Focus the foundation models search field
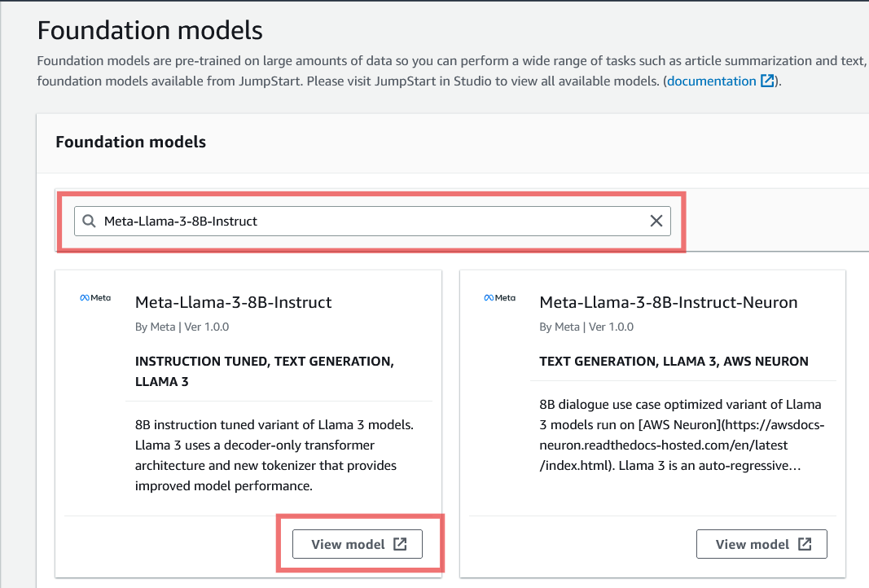Image resolution: width=869 pixels, height=588 pixels. [366, 221]
